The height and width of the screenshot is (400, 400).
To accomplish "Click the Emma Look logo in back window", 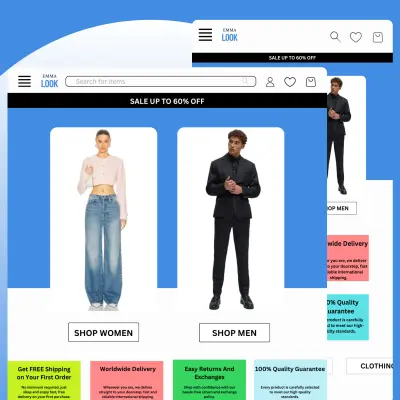I will click(230, 35).
